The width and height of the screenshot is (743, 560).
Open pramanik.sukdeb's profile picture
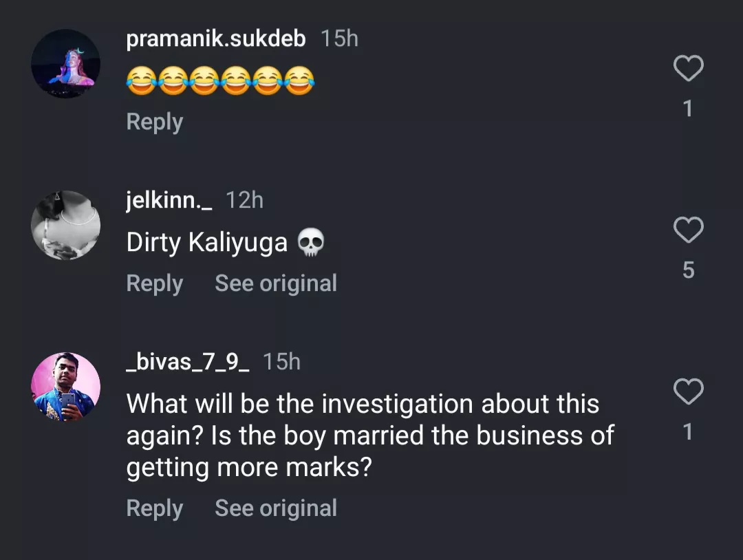[x=66, y=63]
